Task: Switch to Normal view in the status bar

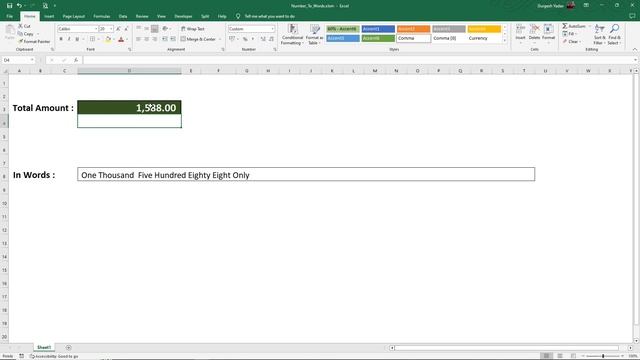Action: (546, 356)
